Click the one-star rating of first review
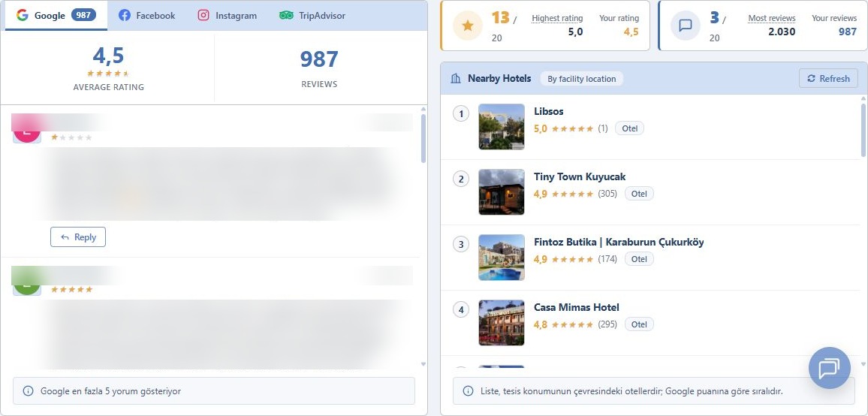 [x=71, y=137]
